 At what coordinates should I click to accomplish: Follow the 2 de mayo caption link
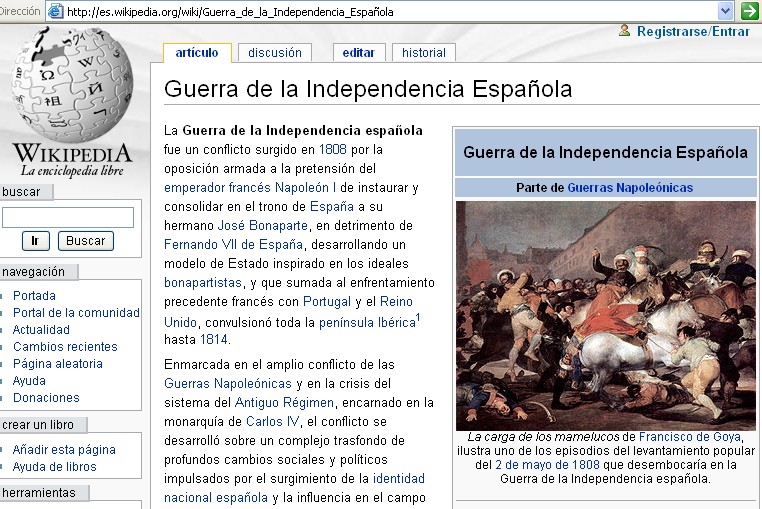point(531,465)
